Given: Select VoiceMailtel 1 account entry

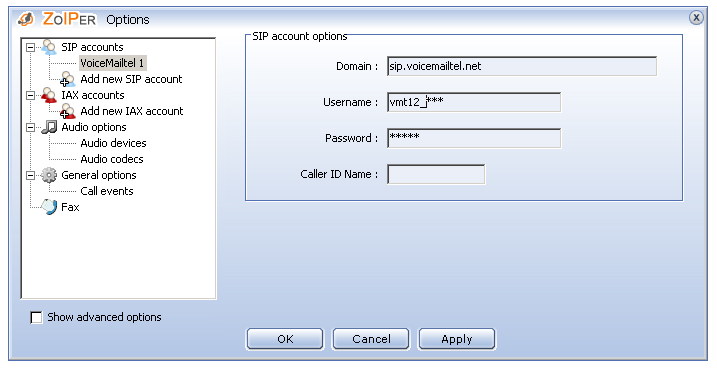Looking at the screenshot, I should (112, 63).
